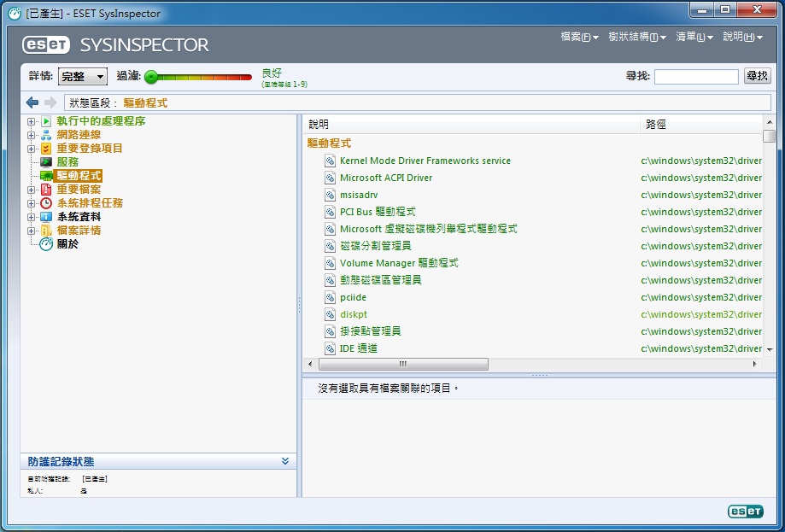Expand the 重要檔案 tree node
Image resolution: width=785 pixels, height=532 pixels.
[31, 190]
